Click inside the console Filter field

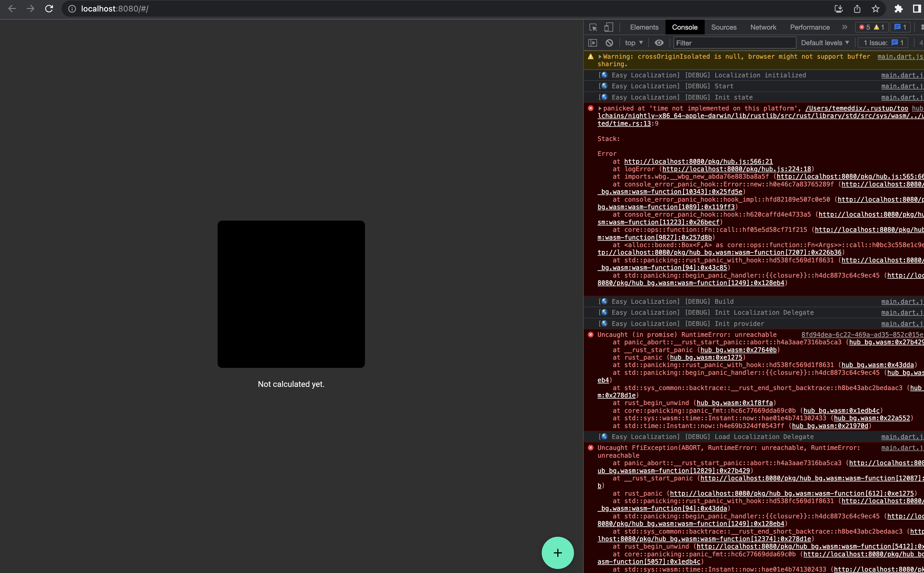point(734,43)
